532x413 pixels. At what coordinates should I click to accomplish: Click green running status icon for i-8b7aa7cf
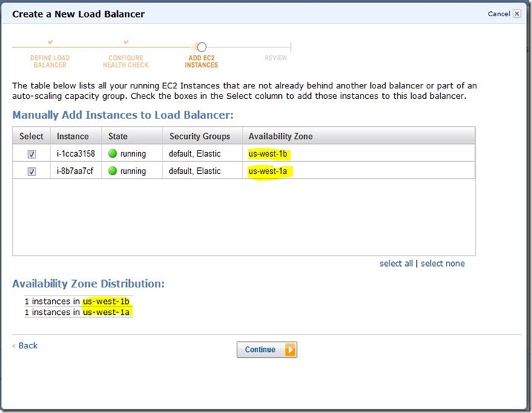coord(113,171)
